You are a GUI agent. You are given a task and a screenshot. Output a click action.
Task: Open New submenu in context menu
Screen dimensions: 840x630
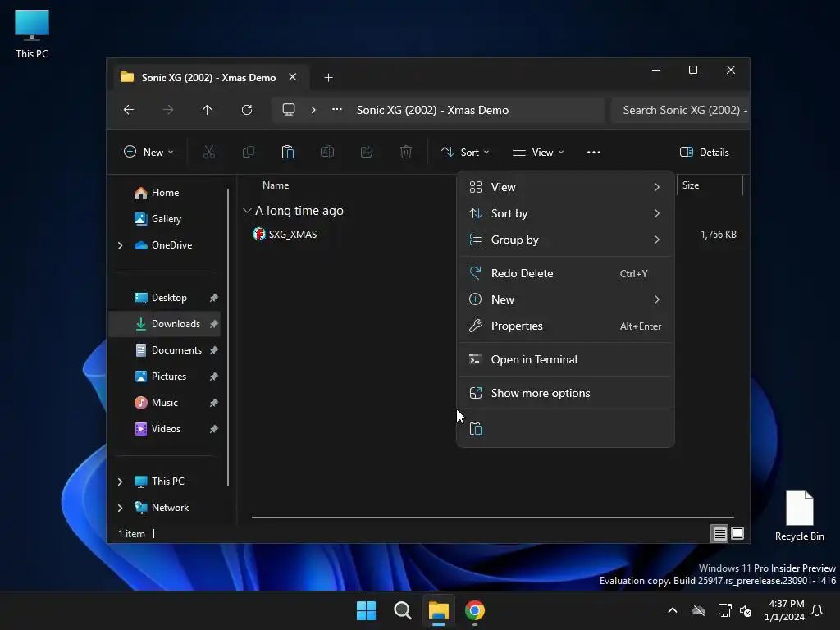[x=565, y=299]
